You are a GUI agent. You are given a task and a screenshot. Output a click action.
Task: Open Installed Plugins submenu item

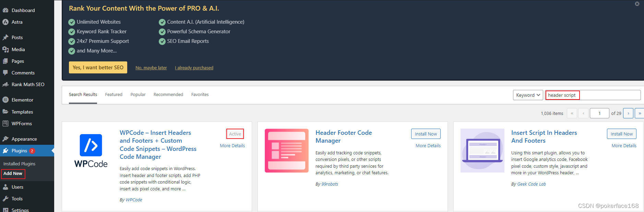pos(20,164)
